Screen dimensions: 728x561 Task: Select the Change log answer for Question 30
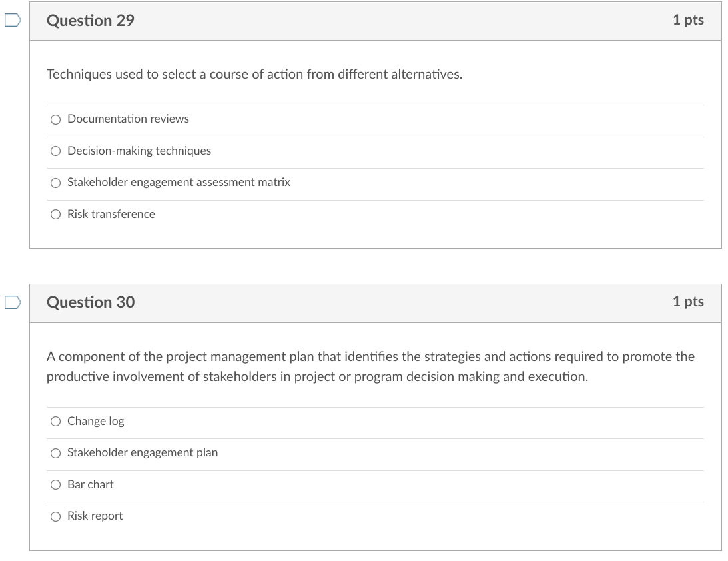(x=55, y=422)
